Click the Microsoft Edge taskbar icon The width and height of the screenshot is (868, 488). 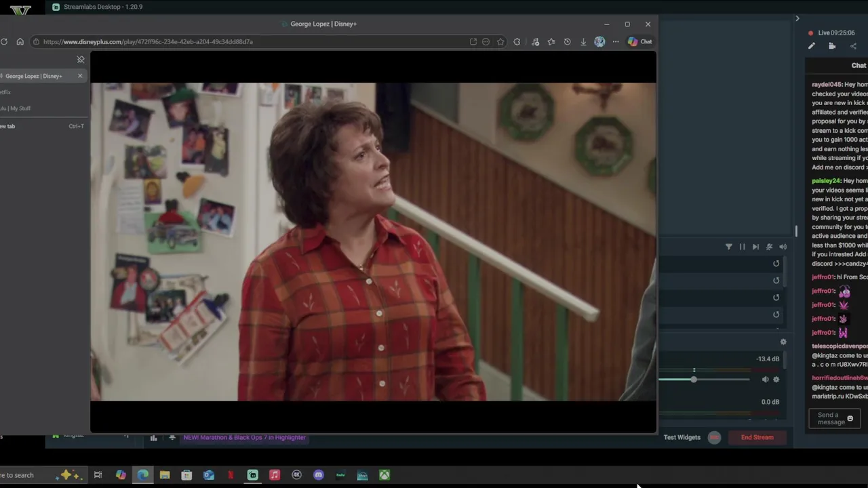142,475
